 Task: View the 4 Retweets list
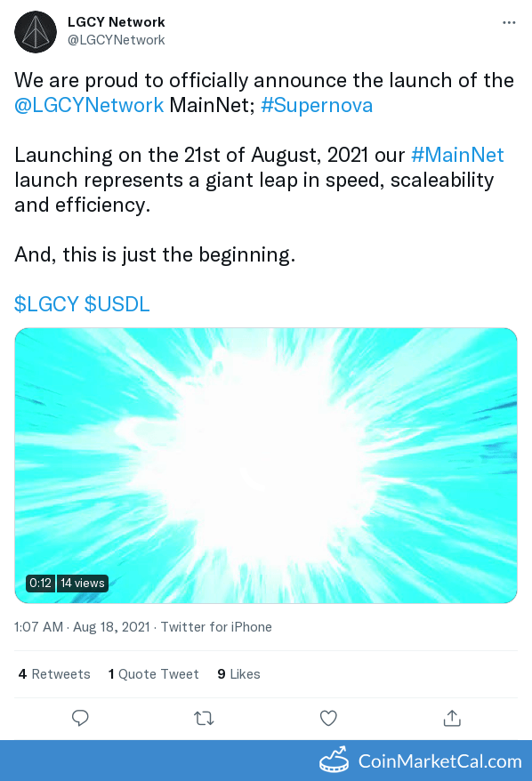53,674
